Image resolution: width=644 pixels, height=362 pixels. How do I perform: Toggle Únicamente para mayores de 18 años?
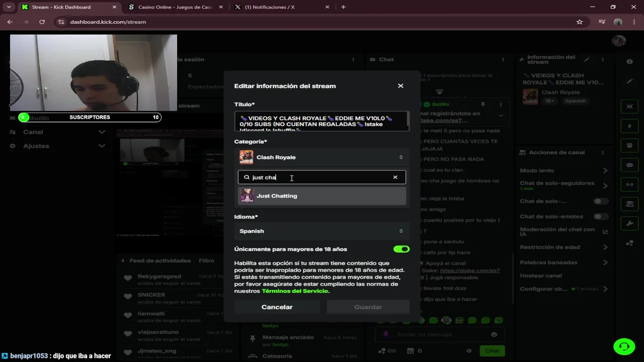coord(401,249)
